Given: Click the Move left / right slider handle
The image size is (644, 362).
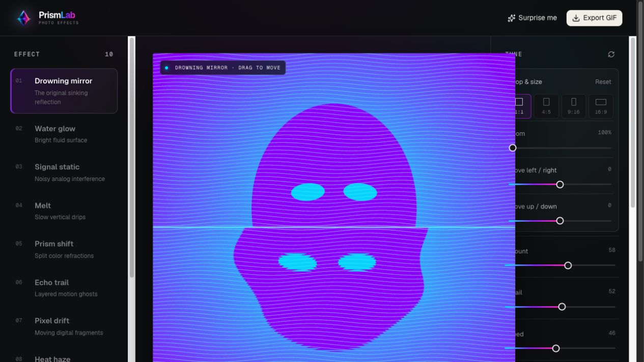Looking at the screenshot, I should 560,185.
